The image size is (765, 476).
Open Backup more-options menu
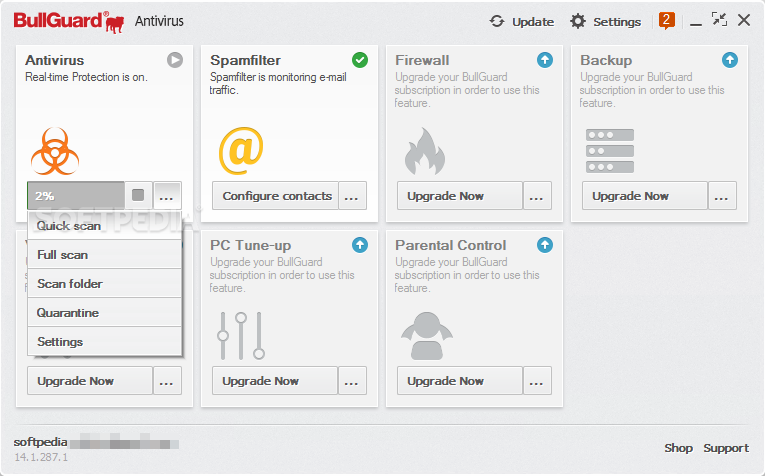(x=722, y=196)
